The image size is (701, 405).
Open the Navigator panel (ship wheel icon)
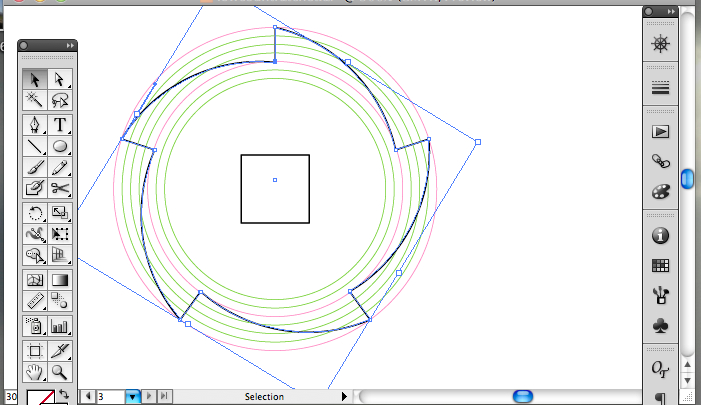point(660,44)
